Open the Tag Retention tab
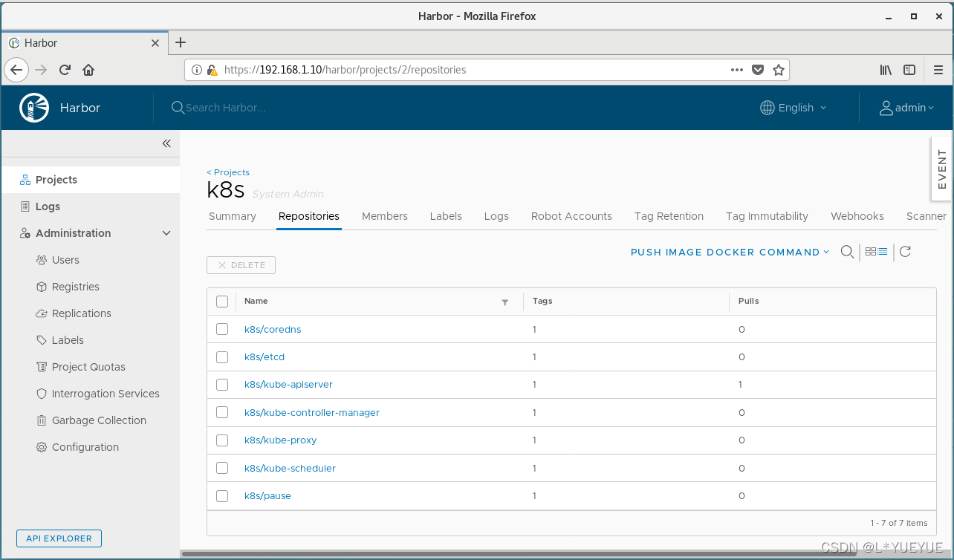 pyautogui.click(x=669, y=216)
